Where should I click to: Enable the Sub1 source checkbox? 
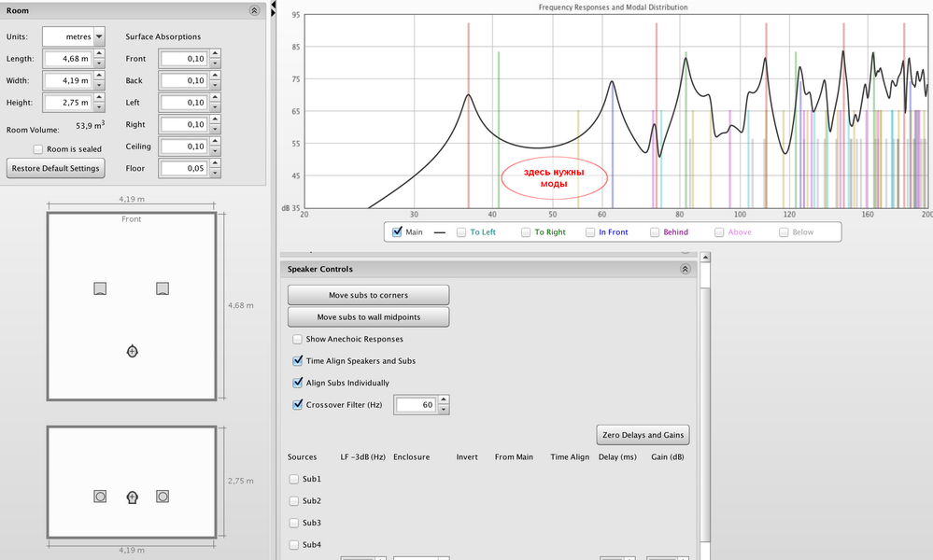point(294,479)
